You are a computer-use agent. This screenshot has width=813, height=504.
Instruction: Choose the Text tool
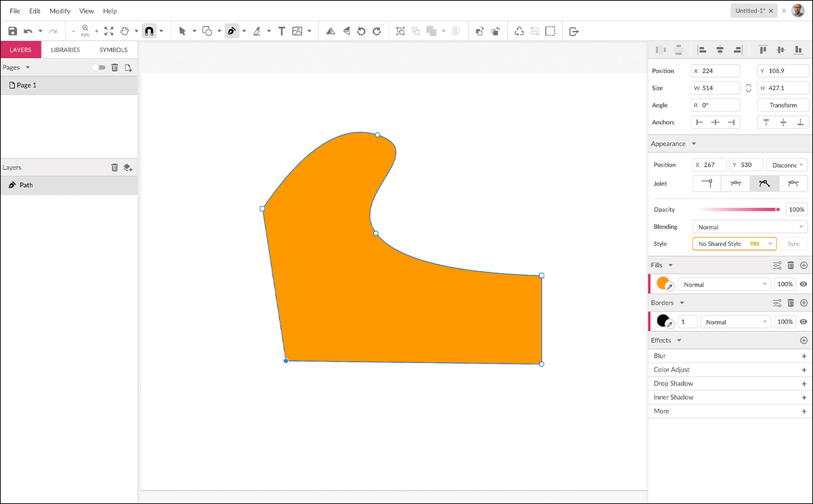pos(282,31)
